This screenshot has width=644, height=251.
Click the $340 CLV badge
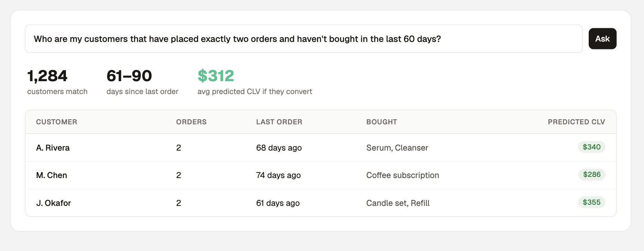[x=592, y=147]
